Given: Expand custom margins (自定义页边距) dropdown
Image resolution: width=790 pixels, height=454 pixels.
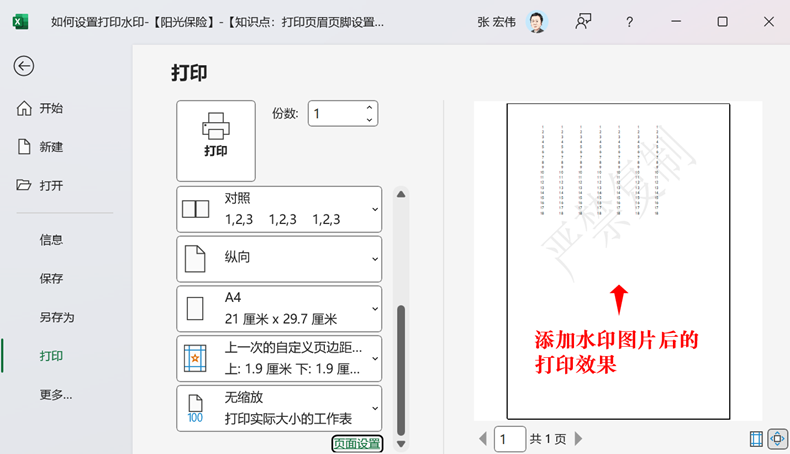Looking at the screenshot, I should [x=279, y=358].
